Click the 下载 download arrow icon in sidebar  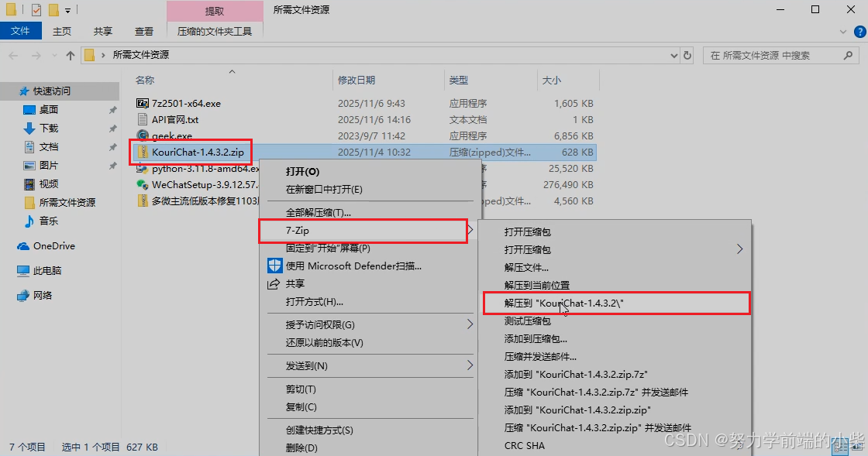point(29,129)
